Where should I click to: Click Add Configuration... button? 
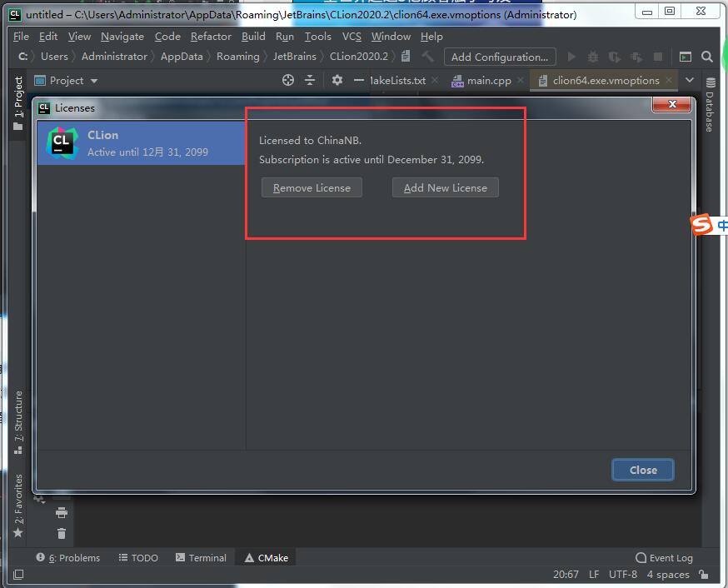[x=500, y=57]
